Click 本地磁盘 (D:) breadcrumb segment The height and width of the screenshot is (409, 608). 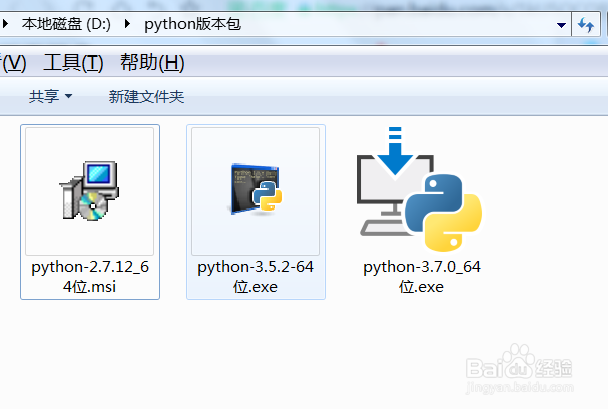(66, 24)
